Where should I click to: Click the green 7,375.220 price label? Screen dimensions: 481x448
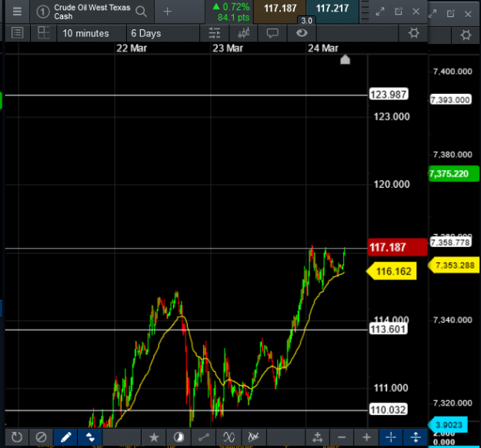[454, 174]
